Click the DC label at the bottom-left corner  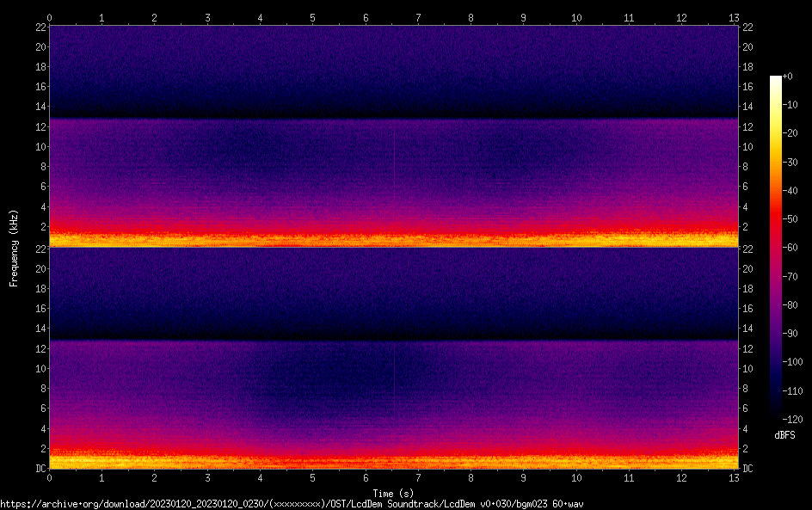pos(40,469)
